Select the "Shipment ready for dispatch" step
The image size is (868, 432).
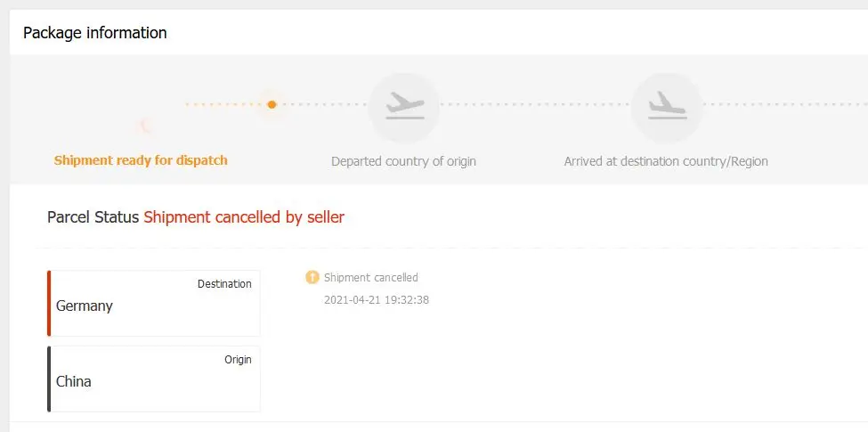[141, 161]
